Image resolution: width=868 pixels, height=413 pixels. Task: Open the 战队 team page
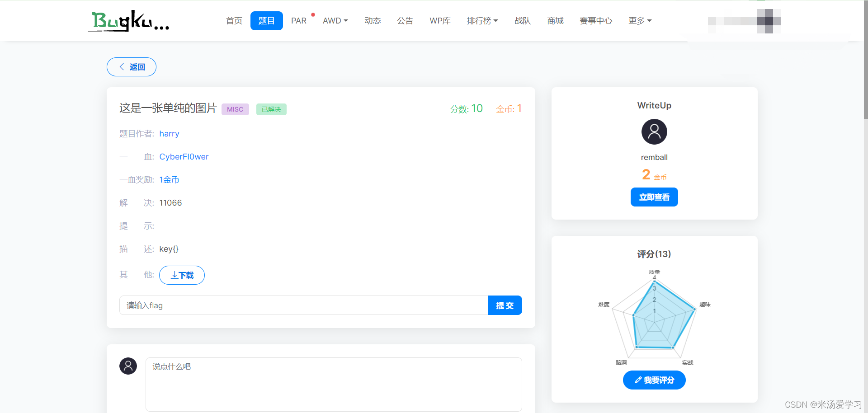(x=523, y=21)
